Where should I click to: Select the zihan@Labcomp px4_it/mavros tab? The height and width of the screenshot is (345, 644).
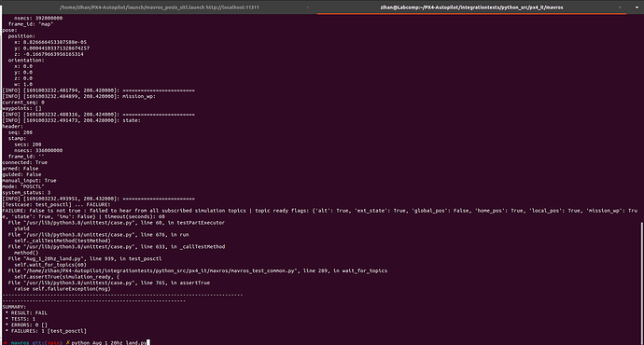[x=471, y=7]
